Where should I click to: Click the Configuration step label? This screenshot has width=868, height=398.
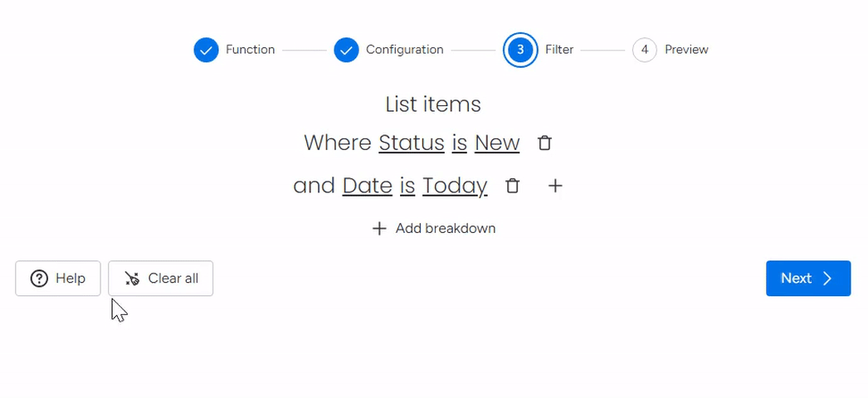[405, 50]
